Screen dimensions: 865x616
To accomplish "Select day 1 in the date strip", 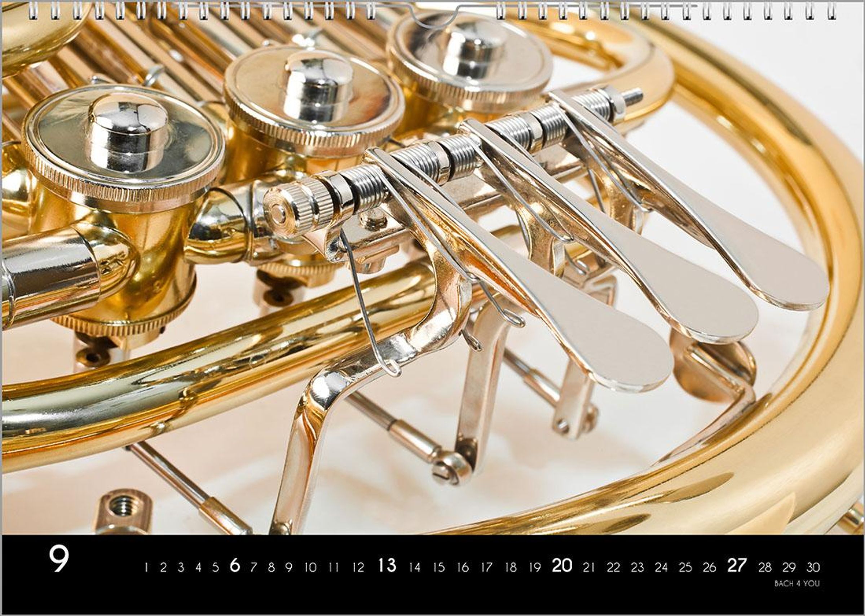I will coord(146,567).
